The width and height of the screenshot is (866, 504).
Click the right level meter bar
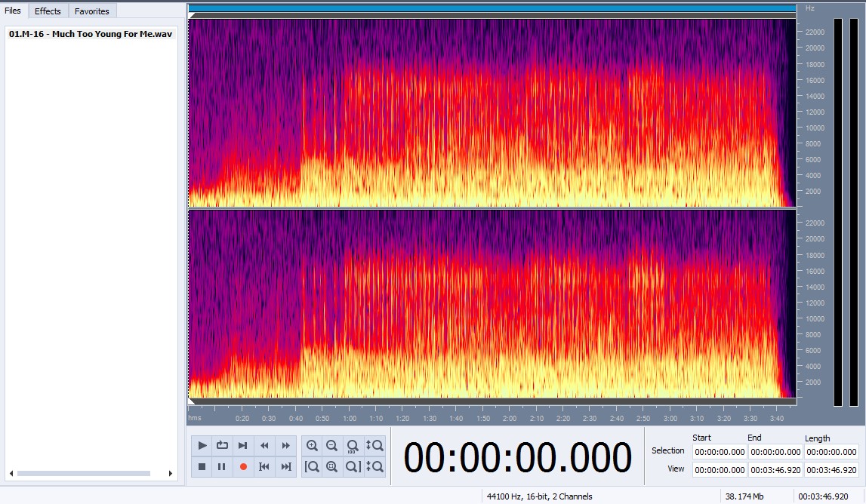(853, 213)
